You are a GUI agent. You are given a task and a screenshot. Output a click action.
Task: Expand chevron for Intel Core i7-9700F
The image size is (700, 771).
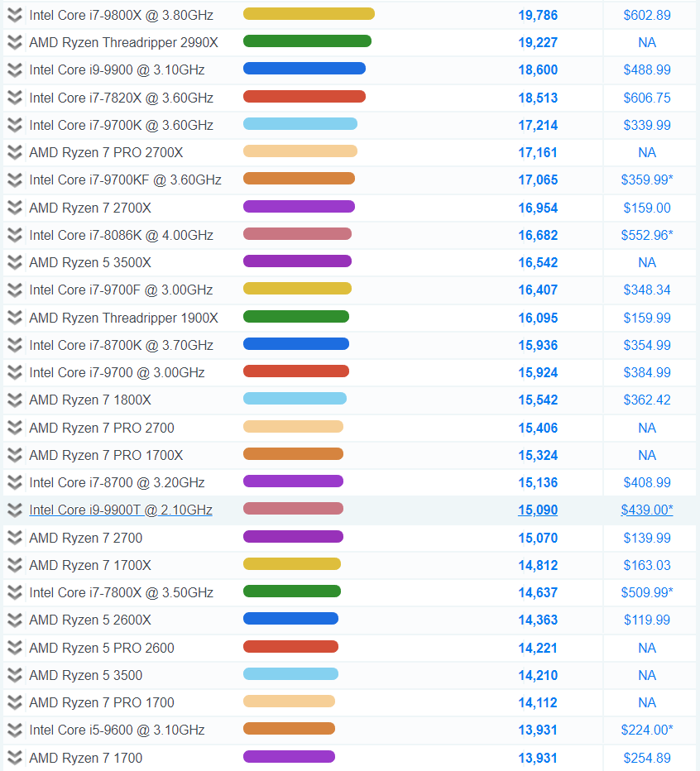click(x=15, y=290)
